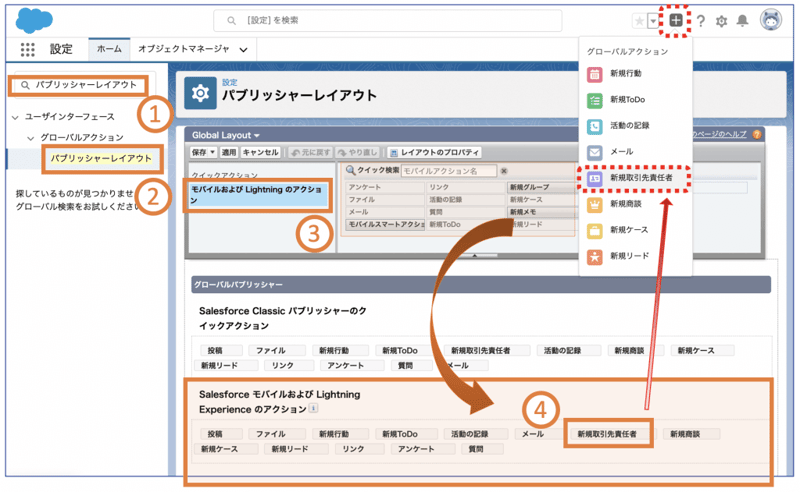Collapse the ユーザインターフェース tree node
This screenshot has height=492, width=800.
pos(15,117)
